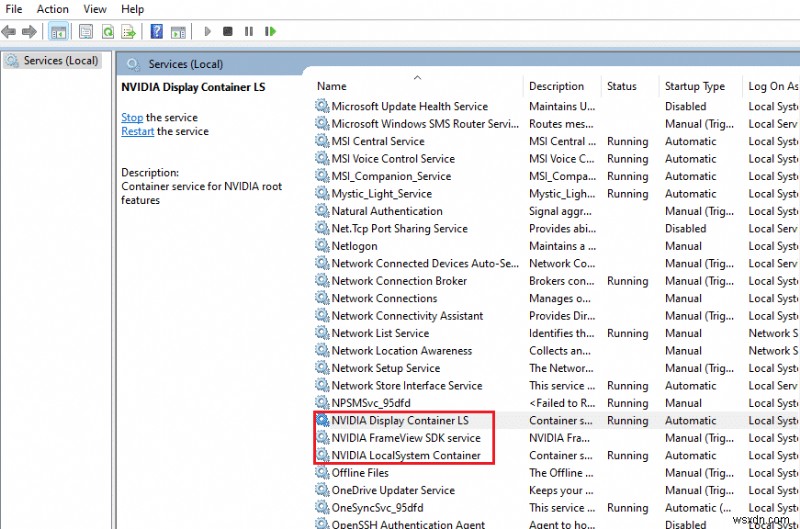
Task: Click the gear icon of Natural Authentication
Action: coord(322,211)
